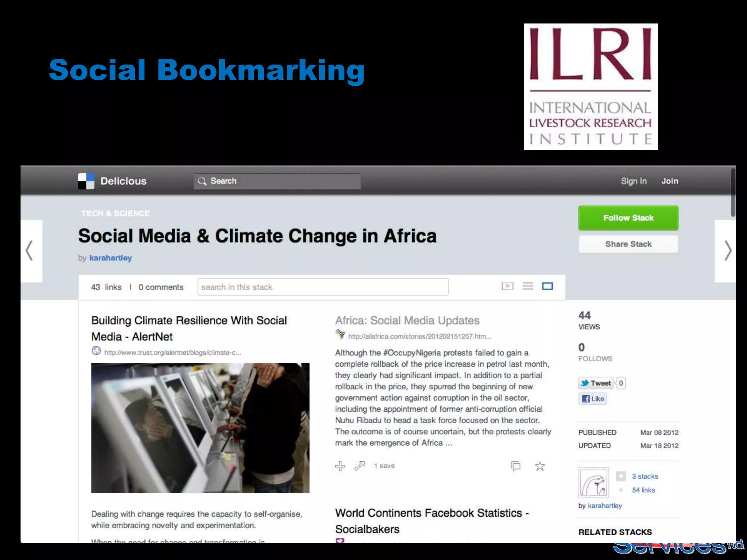747x560 pixels.
Task: Click the 44 VIEWS stat
Action: click(589, 320)
